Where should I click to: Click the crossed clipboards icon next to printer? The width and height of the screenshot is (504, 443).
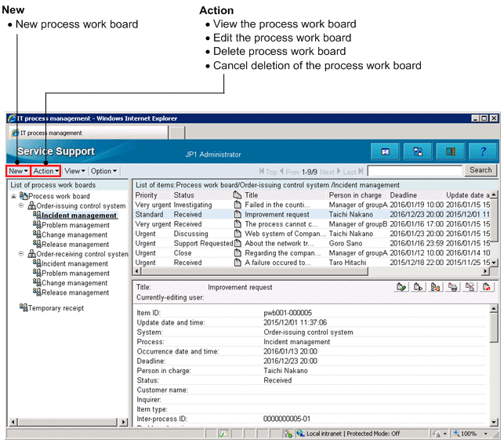click(x=470, y=287)
